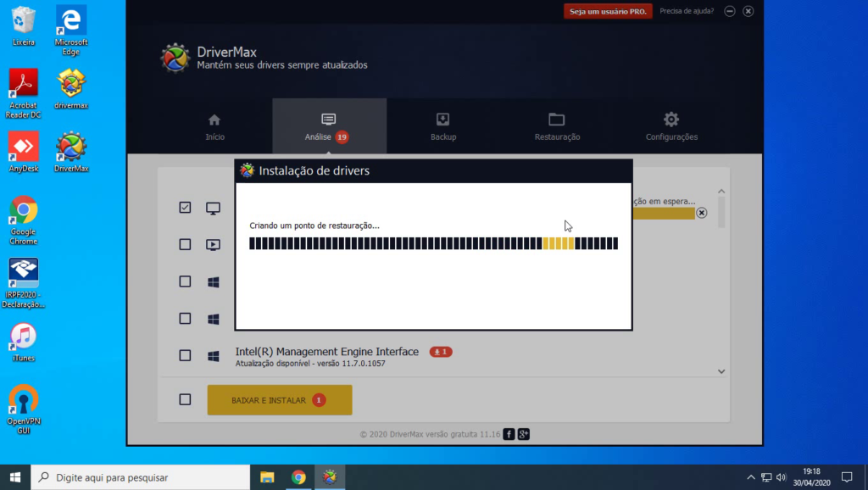This screenshot has height=490, width=868.
Task: Select the lowercase drivermax installer icon
Action: tap(71, 88)
